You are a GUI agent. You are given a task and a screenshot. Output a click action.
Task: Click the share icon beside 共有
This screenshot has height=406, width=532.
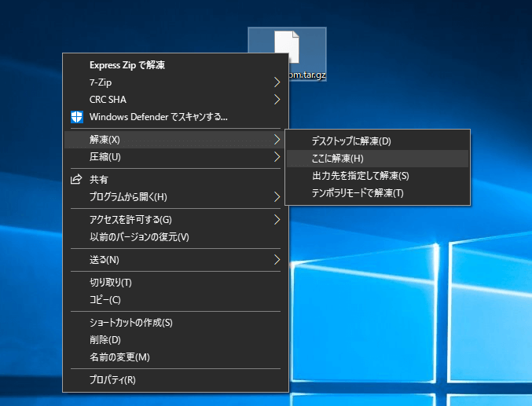coord(76,179)
